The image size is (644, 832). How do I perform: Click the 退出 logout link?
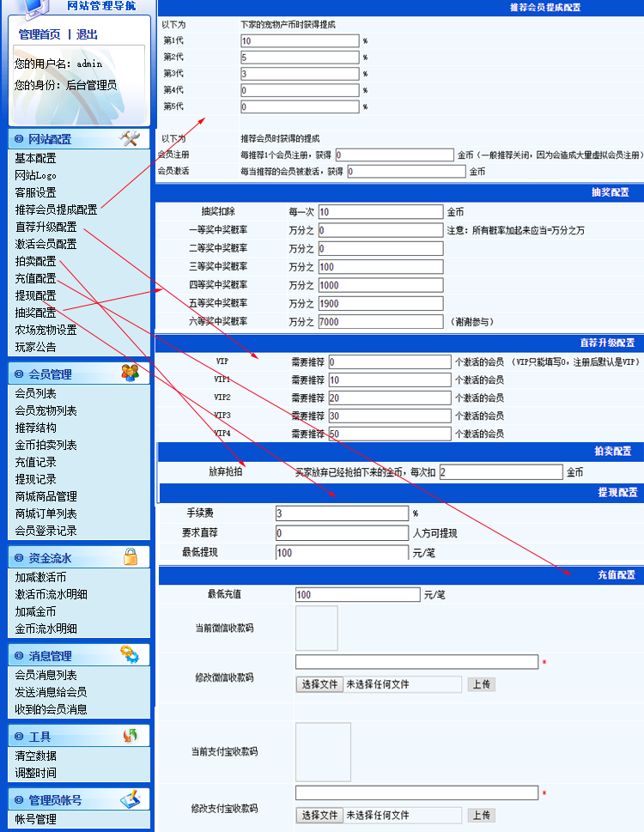(87, 34)
